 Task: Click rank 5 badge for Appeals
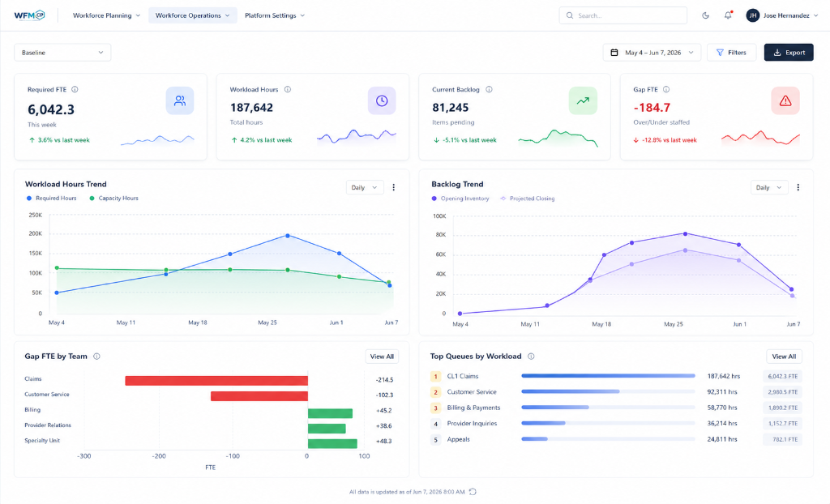click(435, 439)
